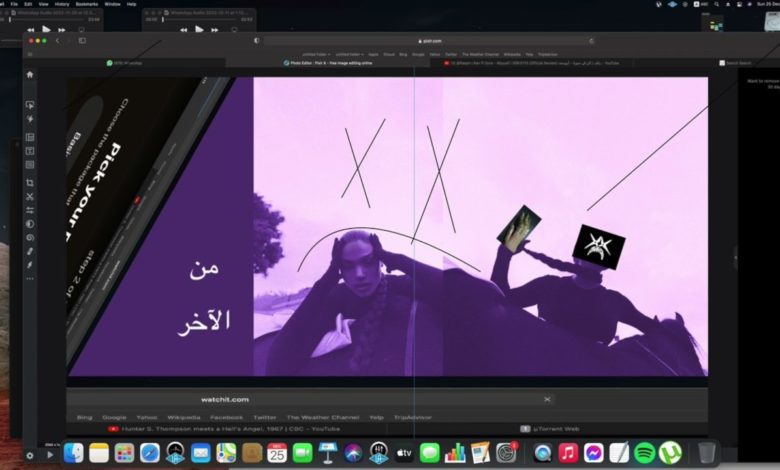
Task: Click the Safari address bar showing pixlr.com
Action: coord(429,41)
